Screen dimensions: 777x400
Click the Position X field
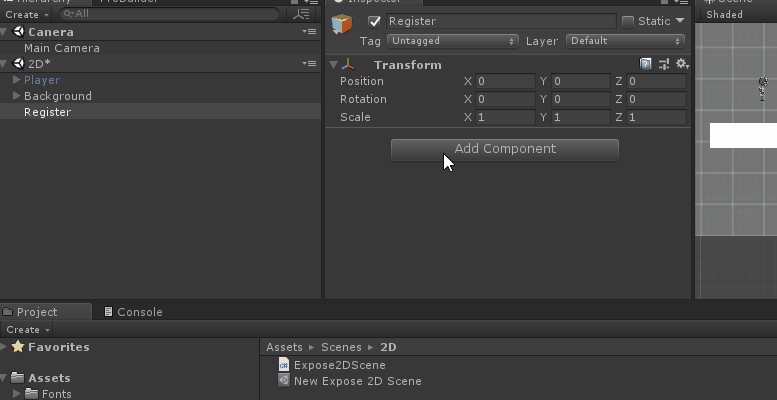pos(505,81)
